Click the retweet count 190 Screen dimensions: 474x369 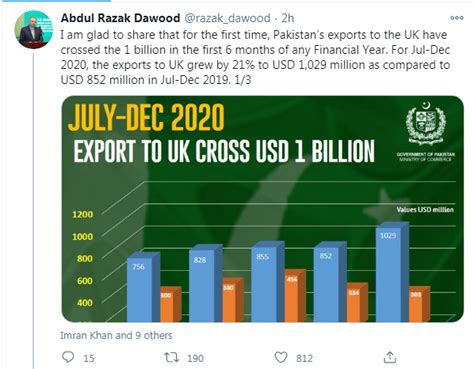tap(195, 358)
